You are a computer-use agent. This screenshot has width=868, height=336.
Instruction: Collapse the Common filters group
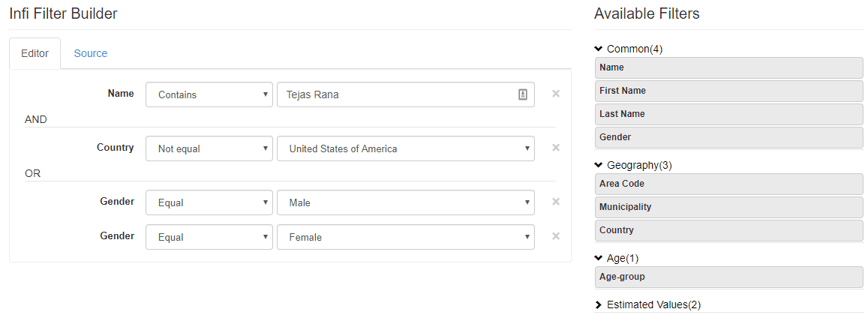[599, 49]
